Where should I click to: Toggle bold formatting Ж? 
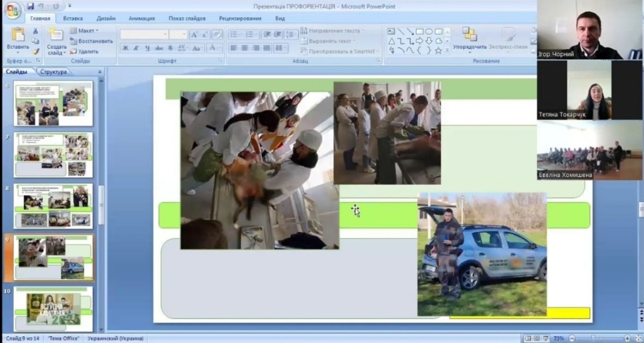(x=126, y=48)
